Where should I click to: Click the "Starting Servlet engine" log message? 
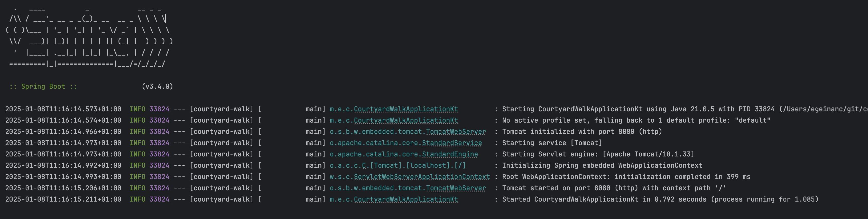pos(598,154)
